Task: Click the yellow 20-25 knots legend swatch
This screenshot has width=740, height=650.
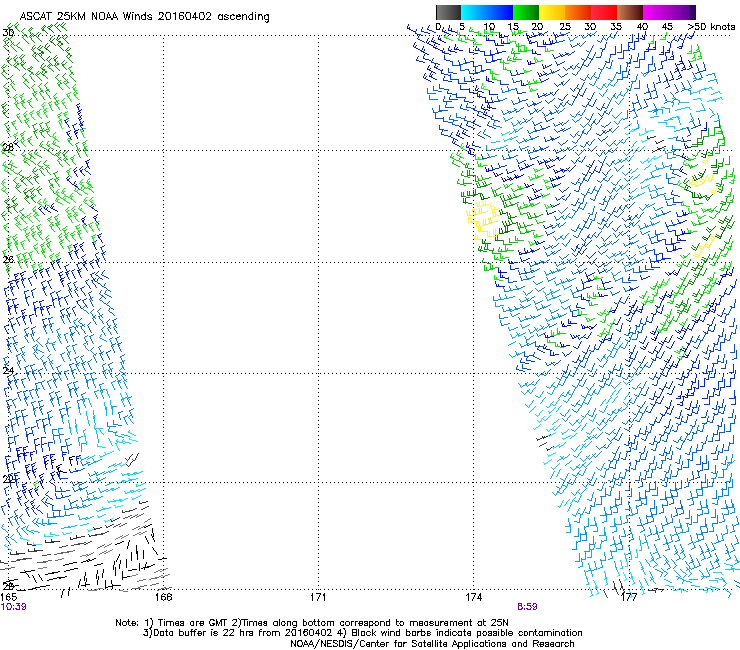Action: tap(552, 12)
